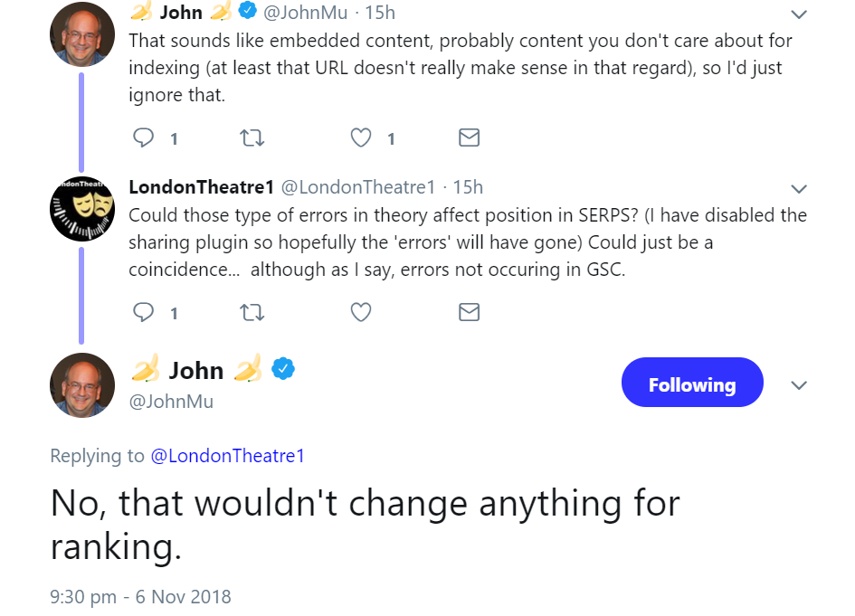
Task: Open the 9:30 pm - 6 Nov 2018 timestamp
Action: [140, 597]
